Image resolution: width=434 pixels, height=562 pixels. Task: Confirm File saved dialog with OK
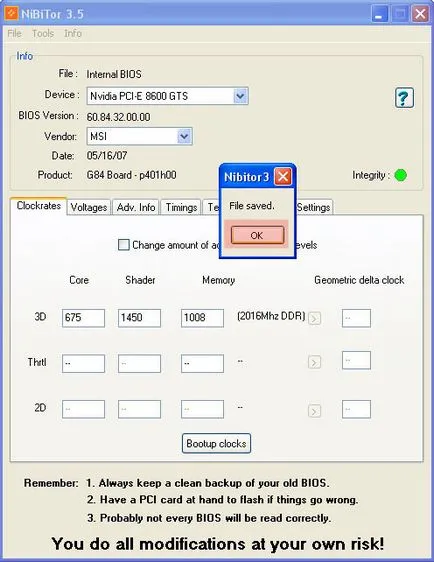(257, 235)
